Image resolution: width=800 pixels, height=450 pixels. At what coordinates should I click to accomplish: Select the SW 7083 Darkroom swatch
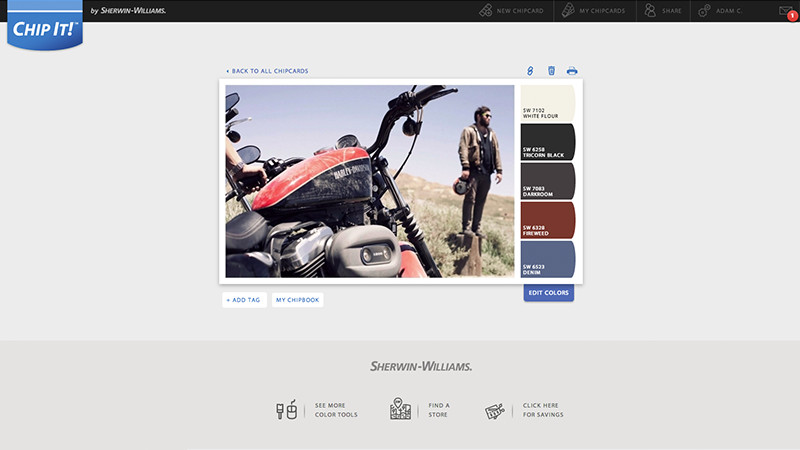(548, 181)
